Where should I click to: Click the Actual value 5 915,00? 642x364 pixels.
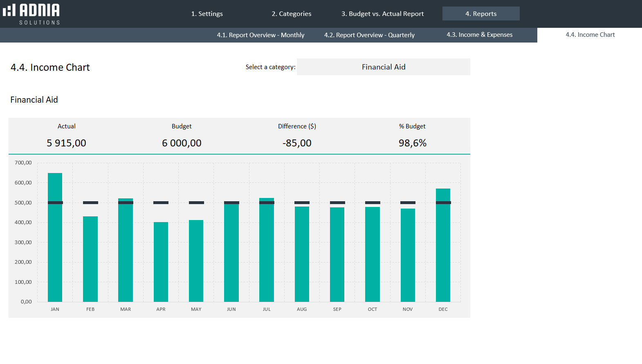66,143
